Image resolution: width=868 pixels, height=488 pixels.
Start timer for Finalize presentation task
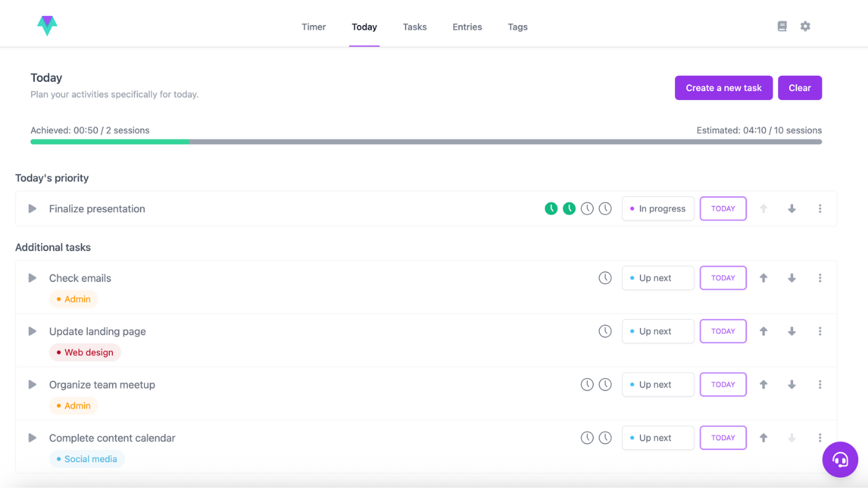[32, 208]
